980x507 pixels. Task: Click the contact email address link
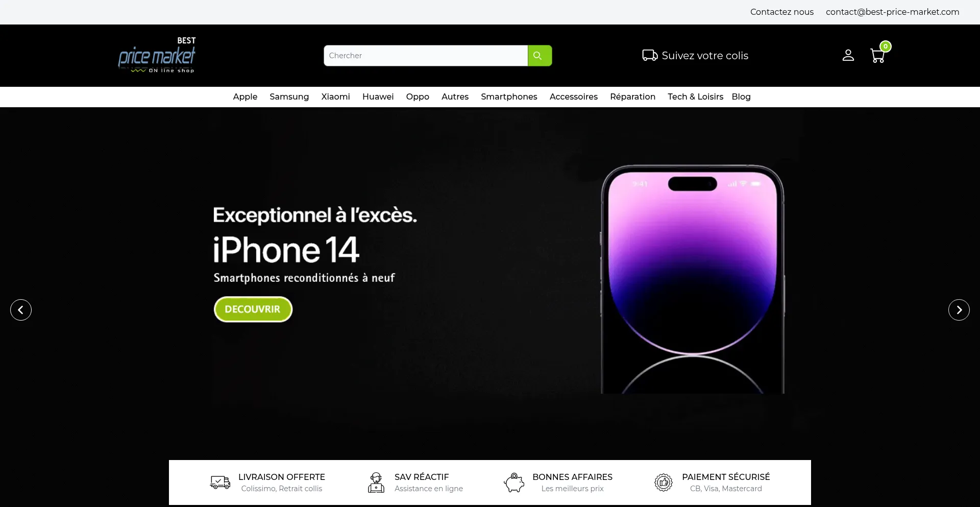(x=892, y=12)
